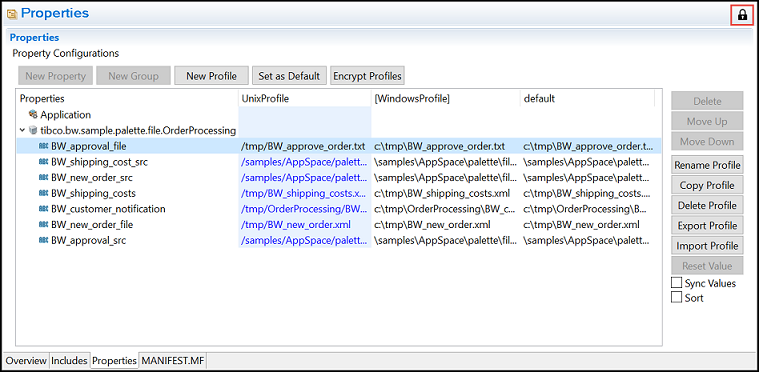This screenshot has width=759, height=372.
Task: Click the Properties column header
Action: (x=127, y=98)
